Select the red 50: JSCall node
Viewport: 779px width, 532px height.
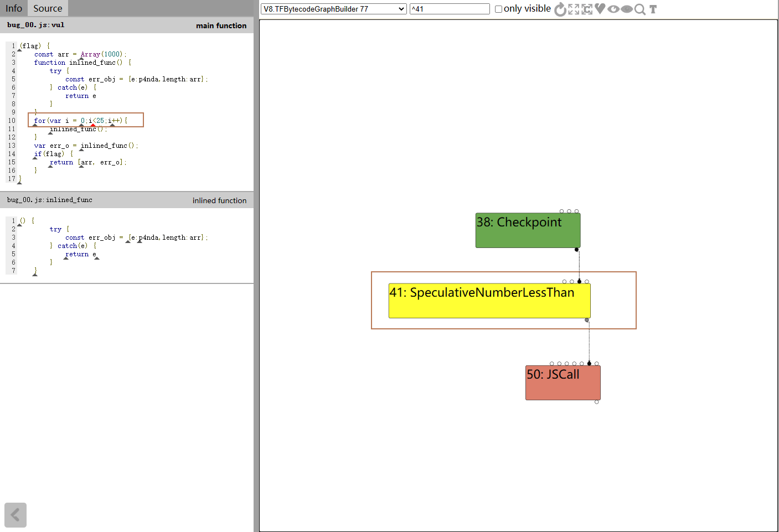(x=563, y=383)
